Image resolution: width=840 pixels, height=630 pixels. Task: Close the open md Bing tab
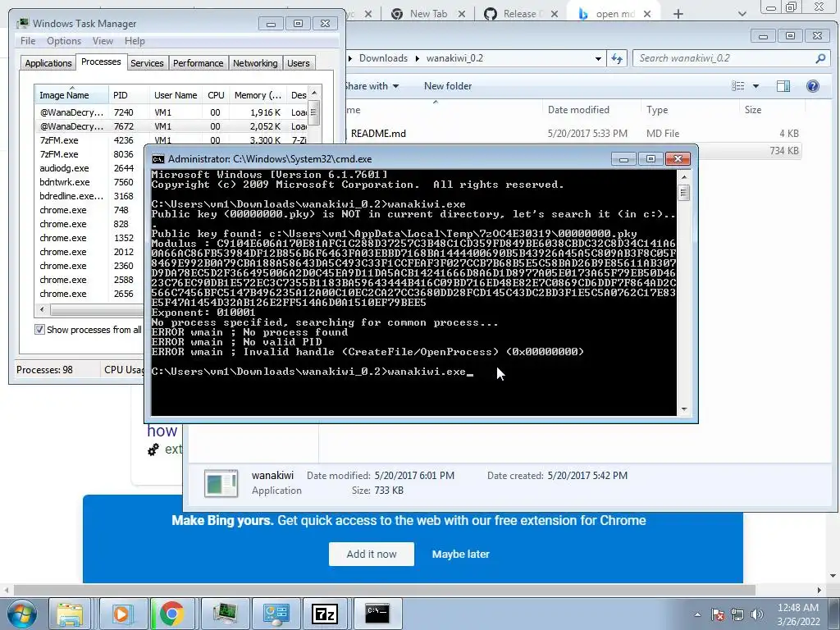pyautogui.click(x=647, y=14)
